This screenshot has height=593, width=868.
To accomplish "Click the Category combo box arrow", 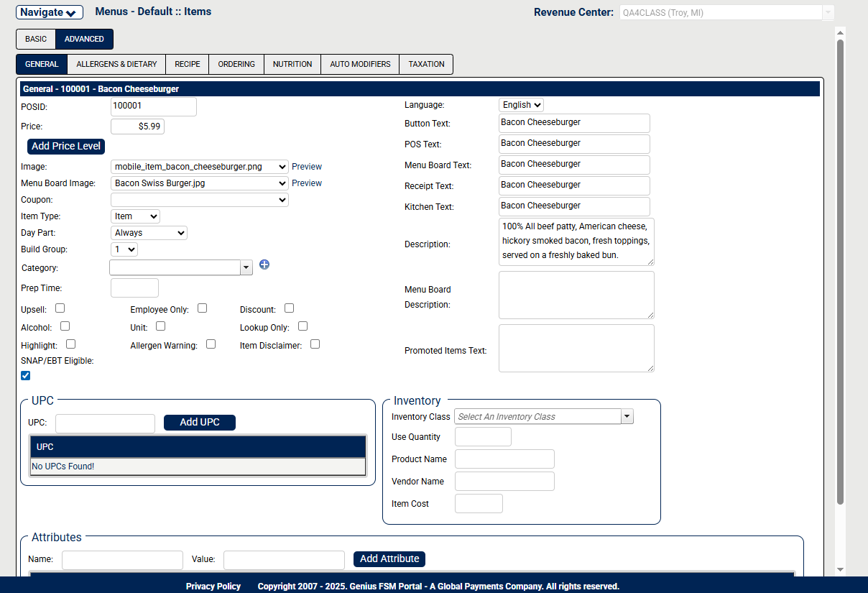I will click(x=246, y=267).
